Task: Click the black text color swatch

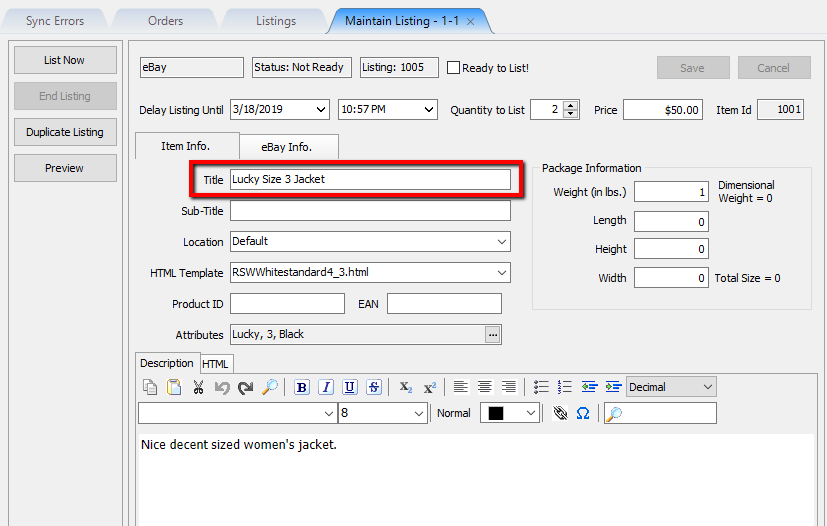Action: (496, 413)
